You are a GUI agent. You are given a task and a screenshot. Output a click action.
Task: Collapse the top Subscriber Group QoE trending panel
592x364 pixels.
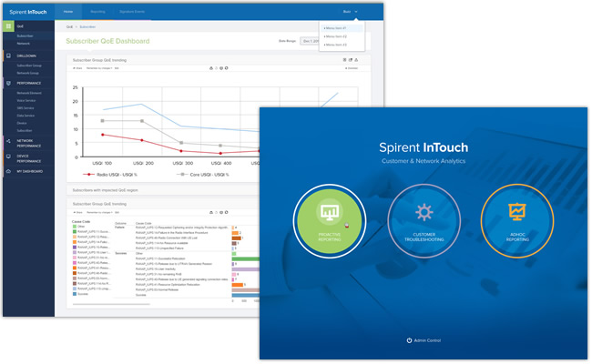(99, 60)
